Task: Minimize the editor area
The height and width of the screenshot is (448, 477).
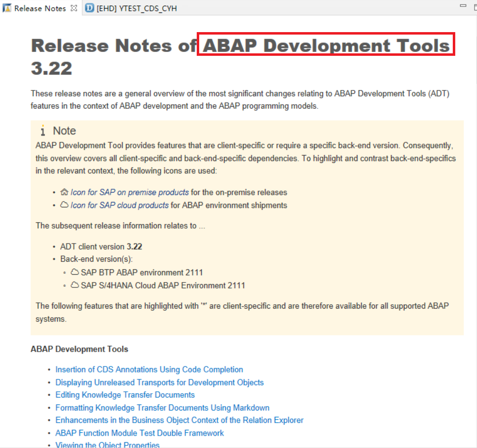Action: [463, 5]
